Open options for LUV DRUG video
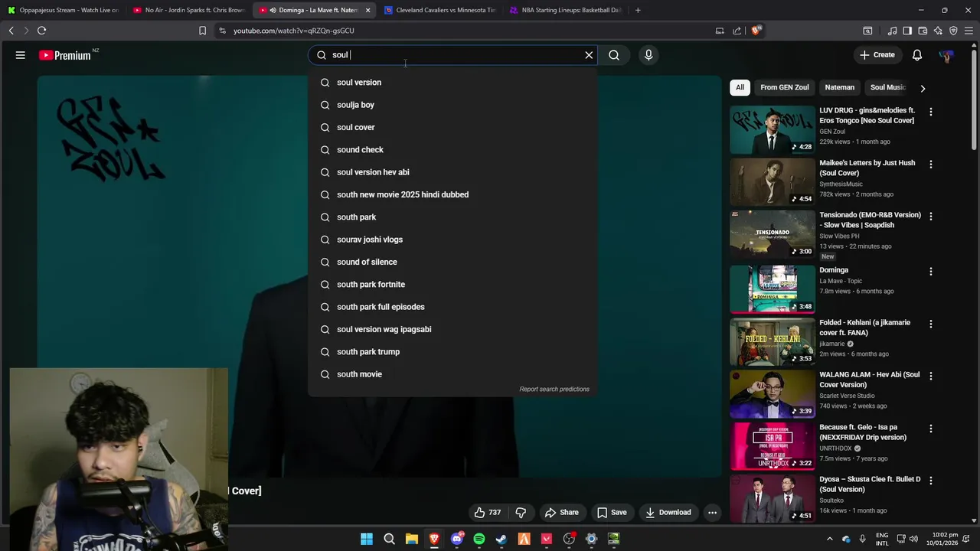Image resolution: width=980 pixels, height=551 pixels. point(931,112)
